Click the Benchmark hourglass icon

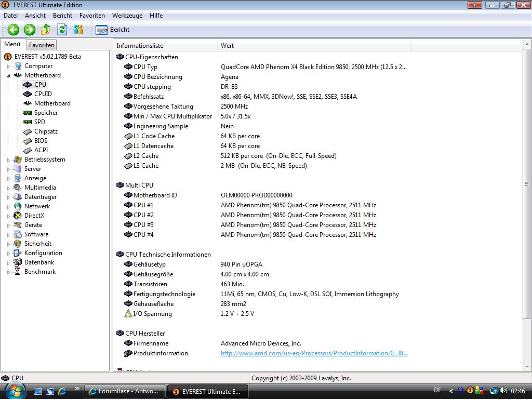tap(17, 272)
